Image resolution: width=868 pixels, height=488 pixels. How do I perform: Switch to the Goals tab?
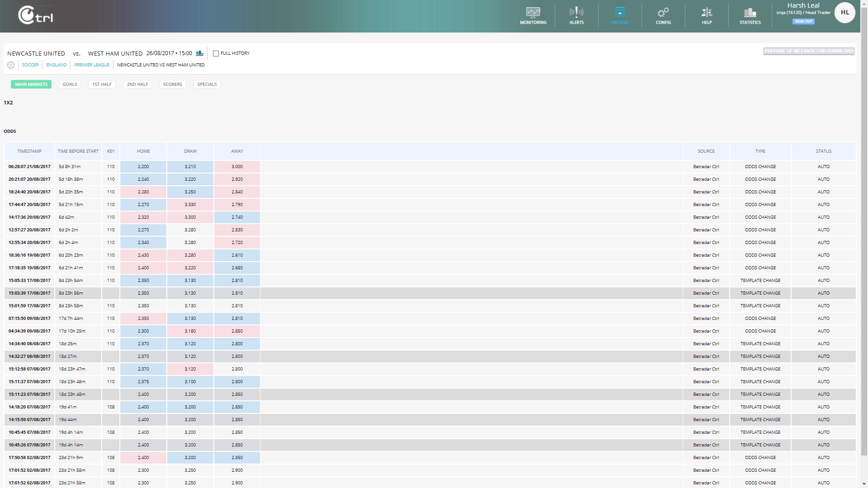coord(70,84)
